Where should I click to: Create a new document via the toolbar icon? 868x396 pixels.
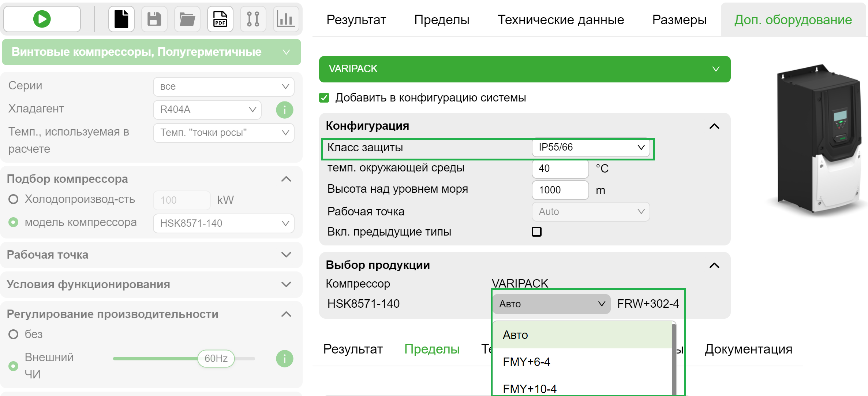[121, 19]
